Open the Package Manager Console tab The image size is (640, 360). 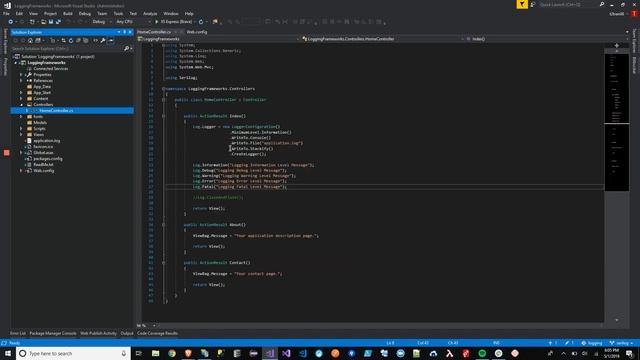[53, 333]
